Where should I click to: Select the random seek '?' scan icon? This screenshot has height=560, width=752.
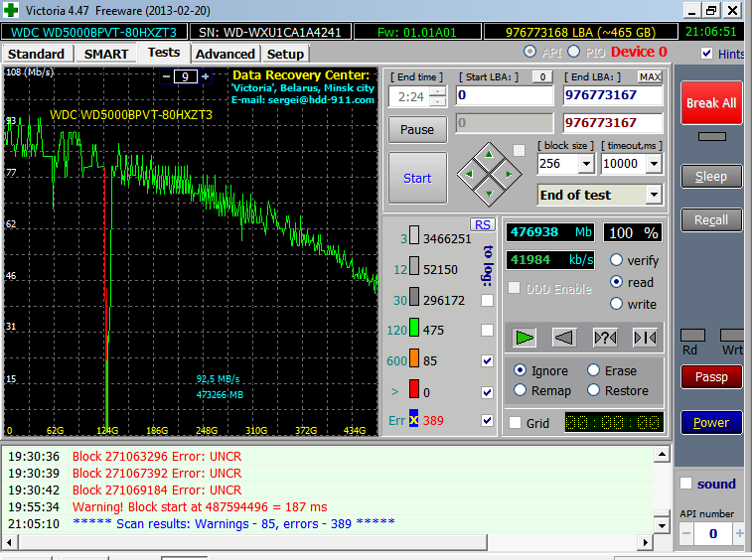[x=605, y=338]
